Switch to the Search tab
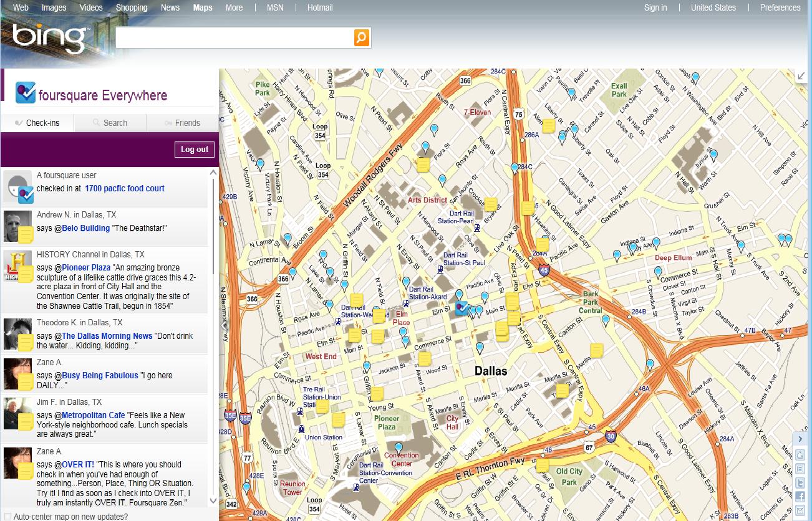 [110, 123]
